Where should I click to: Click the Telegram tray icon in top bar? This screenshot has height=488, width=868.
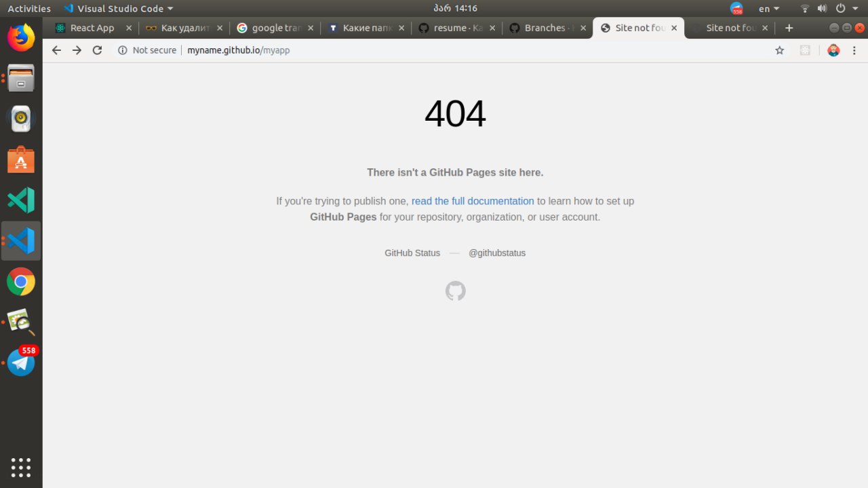736,9
